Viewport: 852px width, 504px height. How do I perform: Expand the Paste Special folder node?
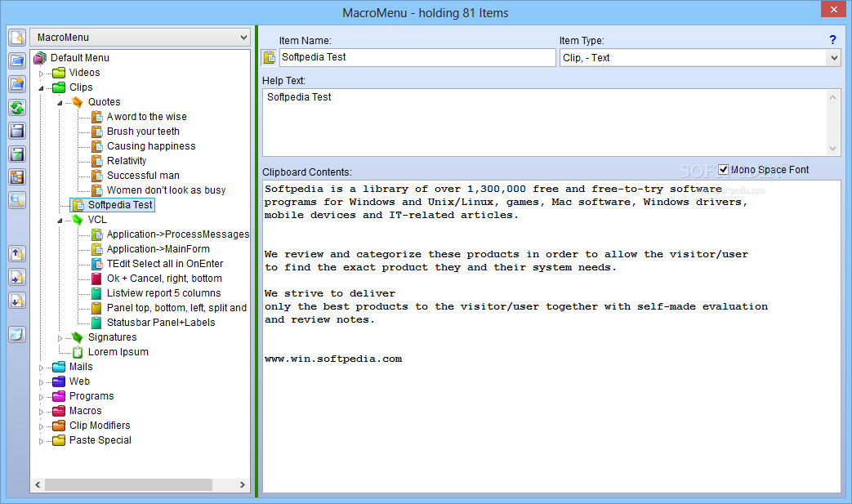click(x=42, y=441)
